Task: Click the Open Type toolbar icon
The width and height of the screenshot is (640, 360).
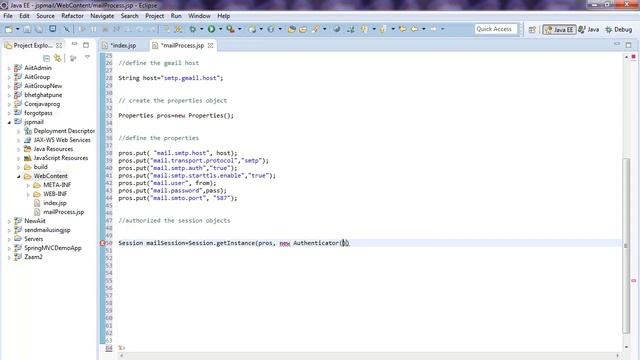Action: coord(291,29)
